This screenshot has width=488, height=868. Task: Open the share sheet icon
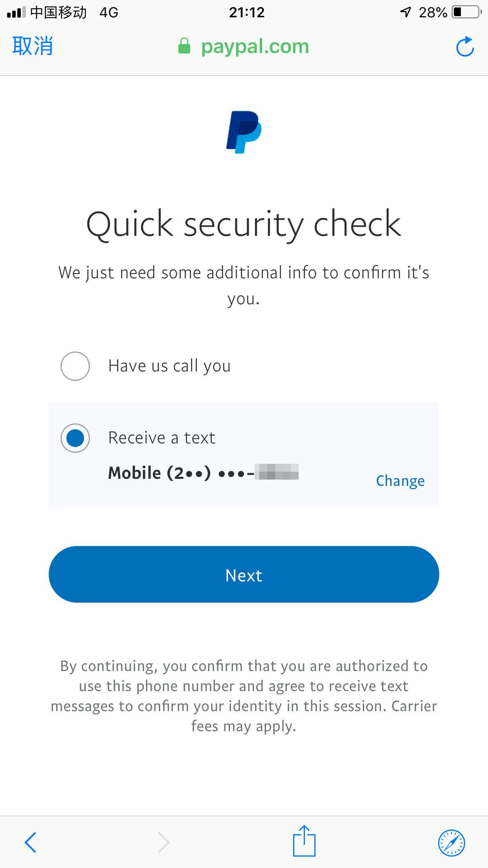(304, 841)
